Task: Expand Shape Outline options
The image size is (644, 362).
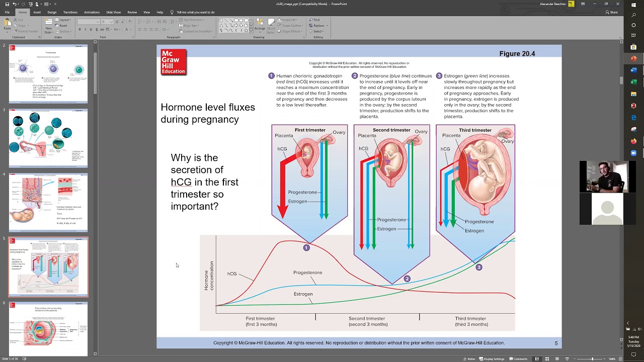Action: pyautogui.click(x=290, y=26)
